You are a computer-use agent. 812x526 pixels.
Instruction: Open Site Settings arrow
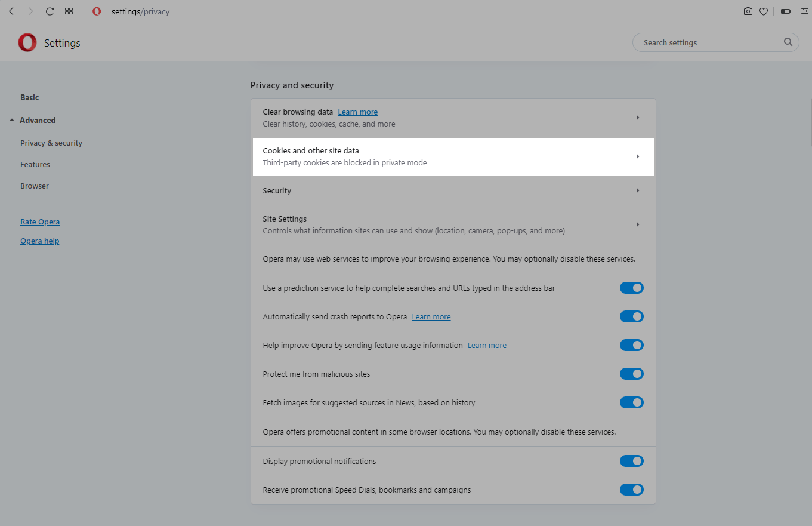click(x=637, y=224)
